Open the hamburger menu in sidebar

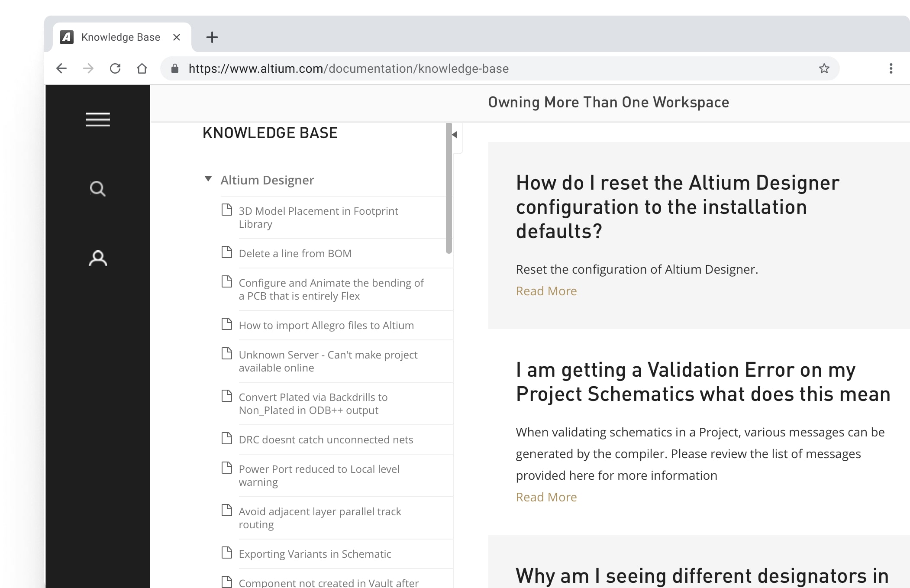(x=97, y=119)
